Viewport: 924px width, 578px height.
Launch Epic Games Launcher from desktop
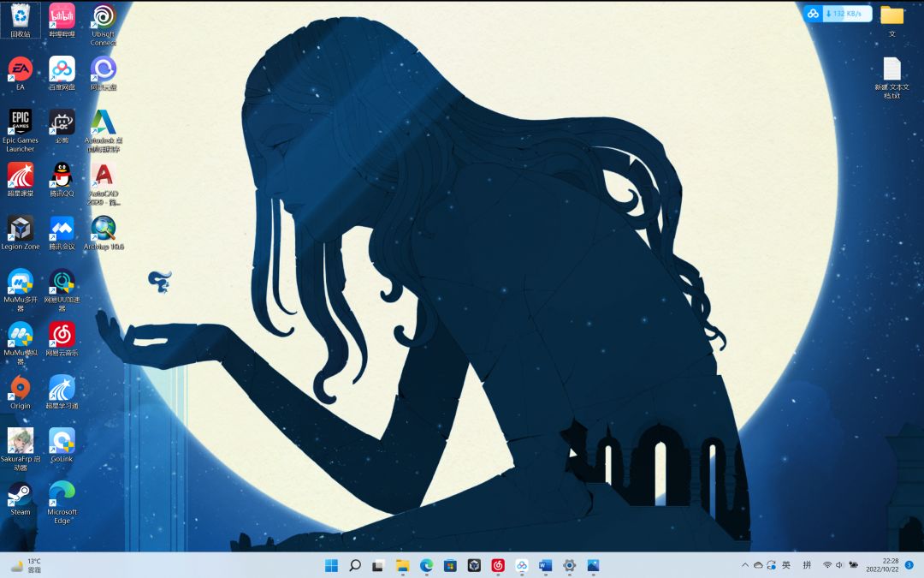tap(21, 130)
